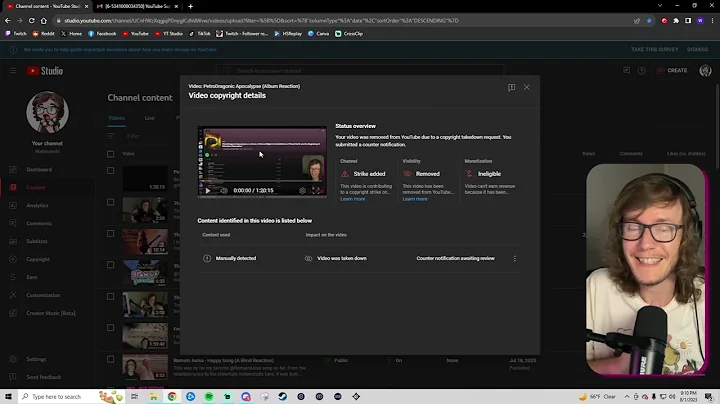Open Chrome from the taskbar
The image size is (720, 404).
tap(172, 397)
